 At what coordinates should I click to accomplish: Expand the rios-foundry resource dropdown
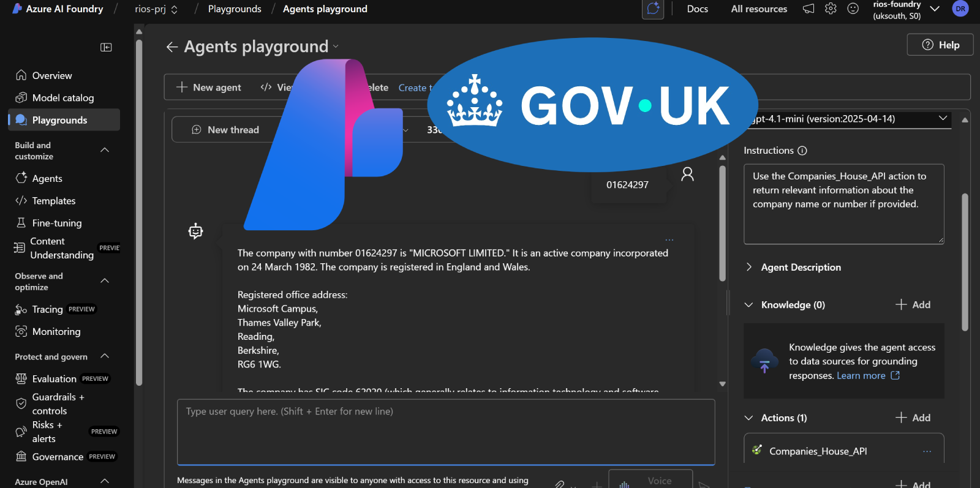[x=935, y=9]
